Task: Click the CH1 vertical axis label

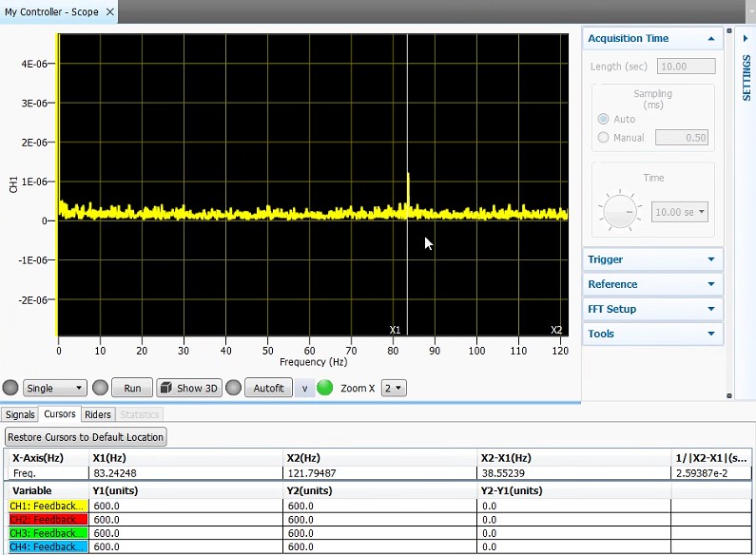Action: pyautogui.click(x=13, y=184)
